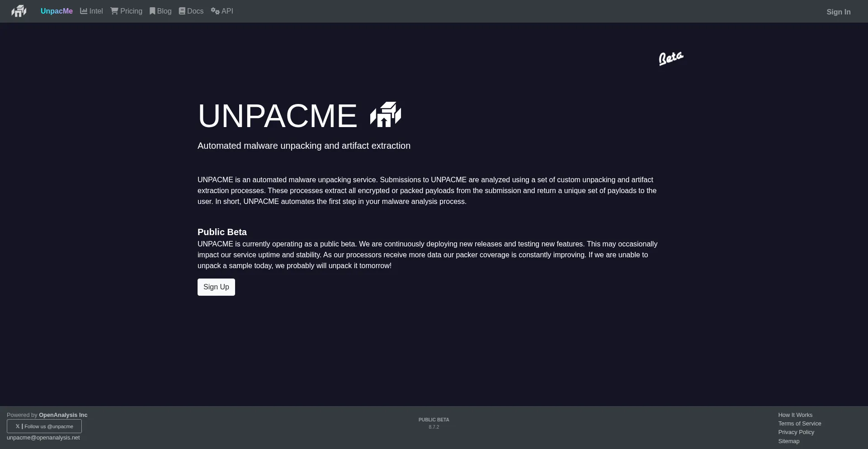The image size is (868, 449).
Task: Open the Sign In page
Action: [838, 12]
